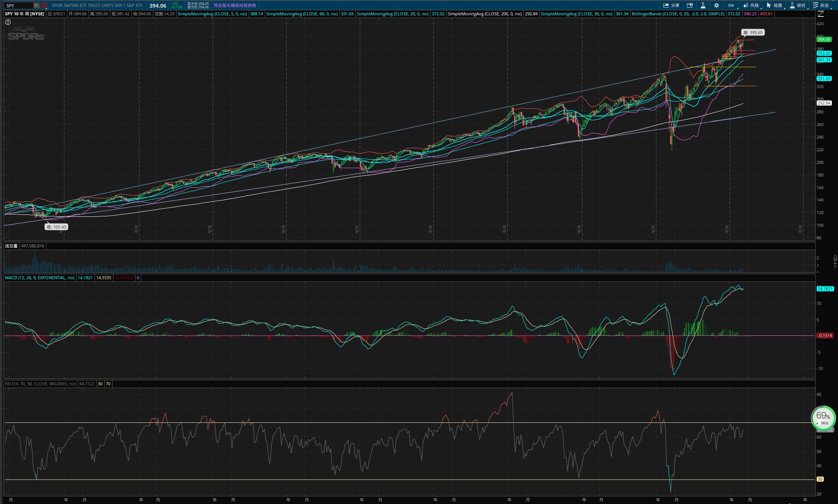Click the 5-period SMA value 388.14
Image resolution: width=838 pixels, height=504 pixels.
(x=256, y=14)
